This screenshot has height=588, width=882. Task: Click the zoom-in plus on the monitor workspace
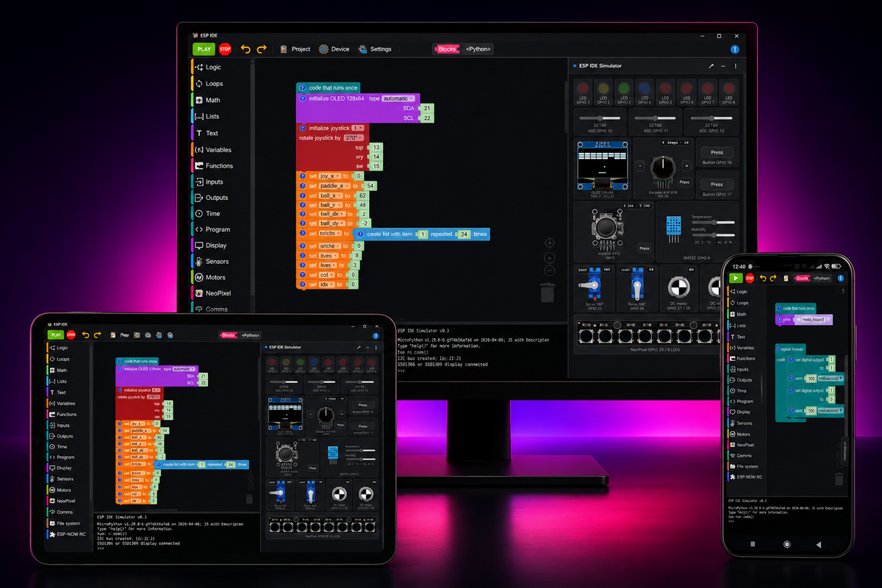click(549, 258)
